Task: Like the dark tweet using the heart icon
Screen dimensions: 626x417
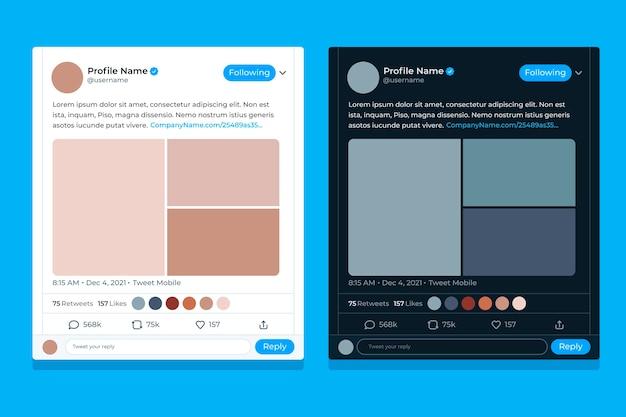Action: [x=496, y=325]
